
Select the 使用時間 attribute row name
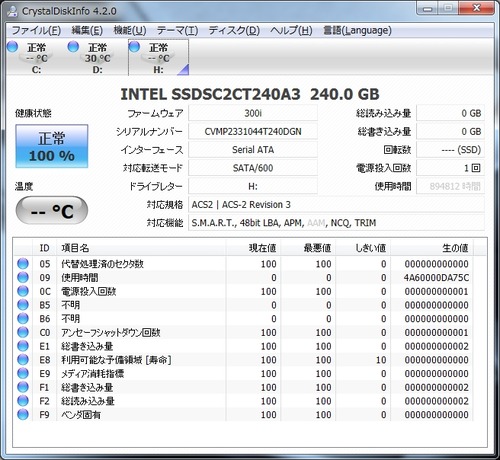tap(80, 277)
